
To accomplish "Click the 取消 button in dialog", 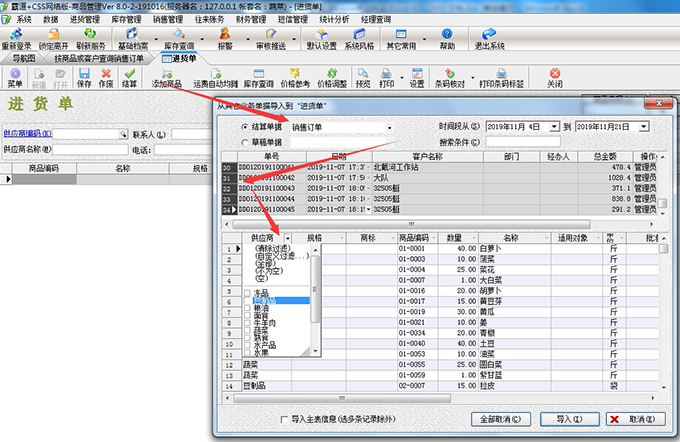I will coord(636,419).
